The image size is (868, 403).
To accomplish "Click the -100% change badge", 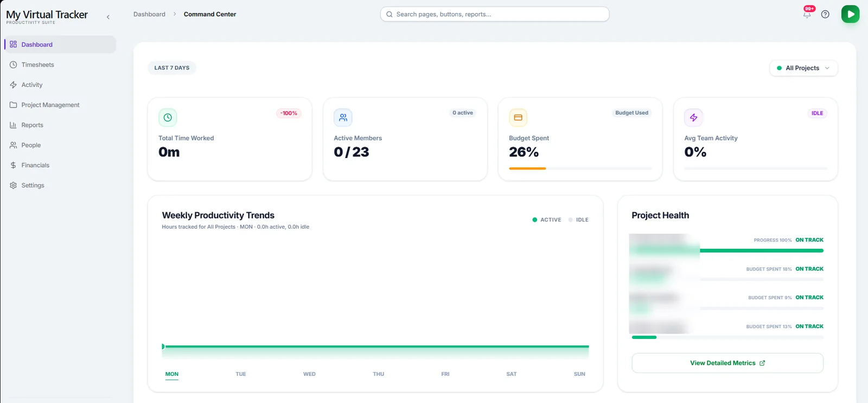I will (289, 113).
